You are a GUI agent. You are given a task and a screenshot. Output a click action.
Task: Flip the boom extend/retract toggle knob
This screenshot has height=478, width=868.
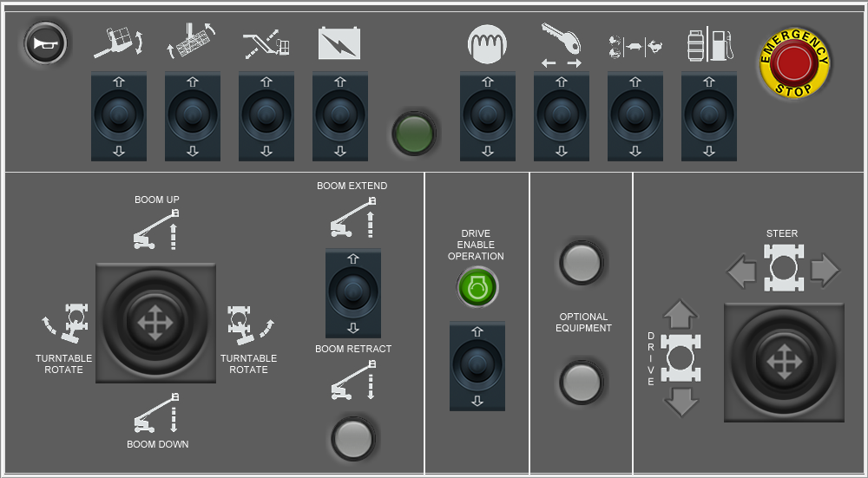coord(353,292)
